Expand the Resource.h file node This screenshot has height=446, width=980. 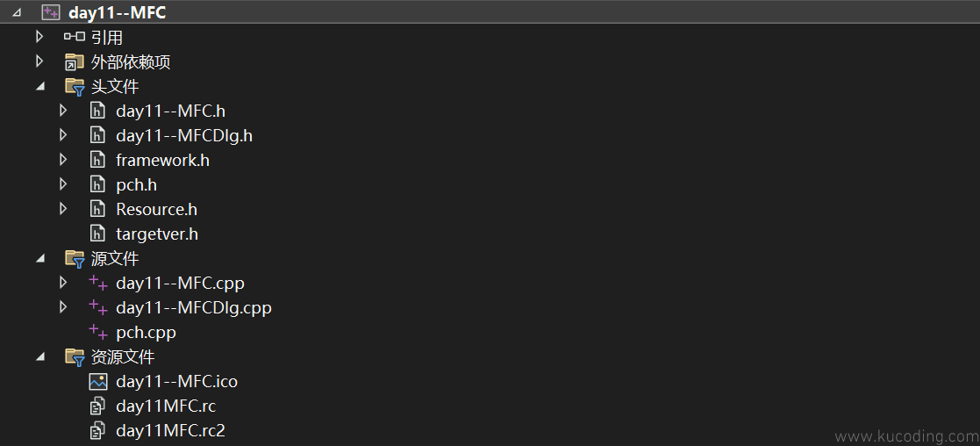62,209
